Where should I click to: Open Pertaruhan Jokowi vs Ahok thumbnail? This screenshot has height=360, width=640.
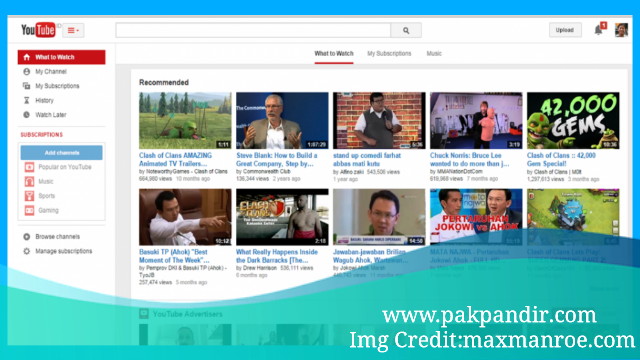pos(476,217)
